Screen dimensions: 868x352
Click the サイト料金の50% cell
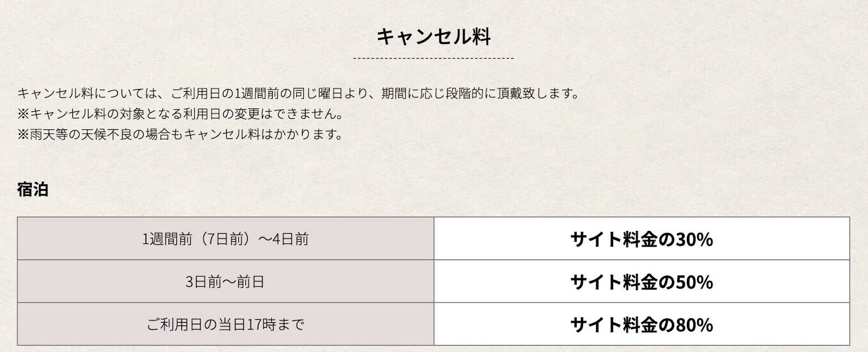[642, 281]
